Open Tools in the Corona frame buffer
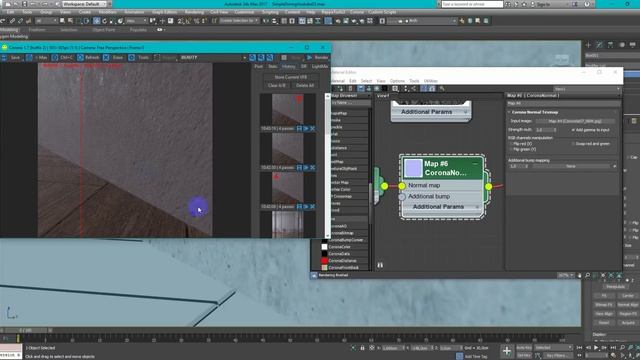The image size is (640, 360). pyautogui.click(x=139, y=58)
